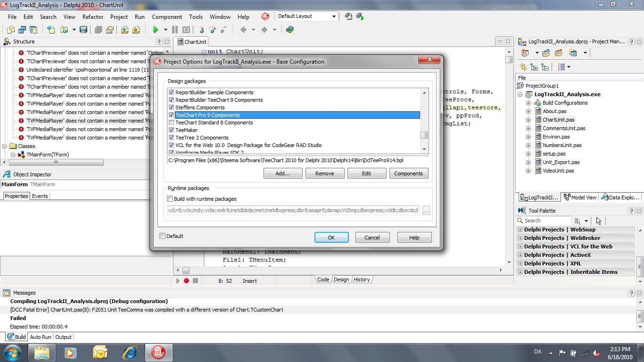Click Project Manager add-folder icon
The height and width of the screenshot is (362, 644).
(x=546, y=53)
